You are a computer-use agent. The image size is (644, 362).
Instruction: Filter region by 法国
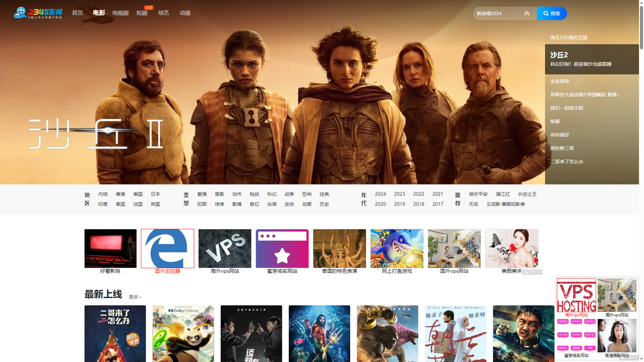pos(138,204)
